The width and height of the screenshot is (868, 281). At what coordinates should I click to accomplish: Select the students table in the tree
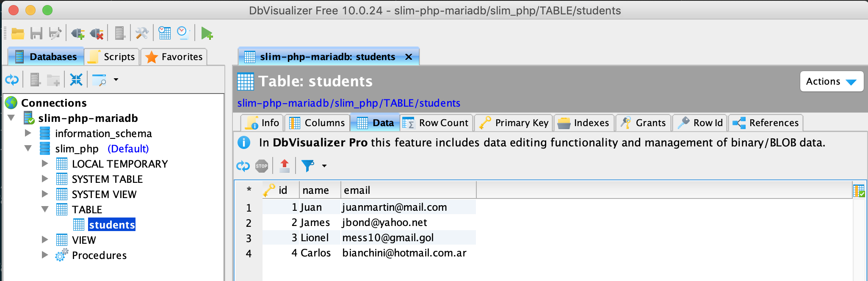(112, 224)
